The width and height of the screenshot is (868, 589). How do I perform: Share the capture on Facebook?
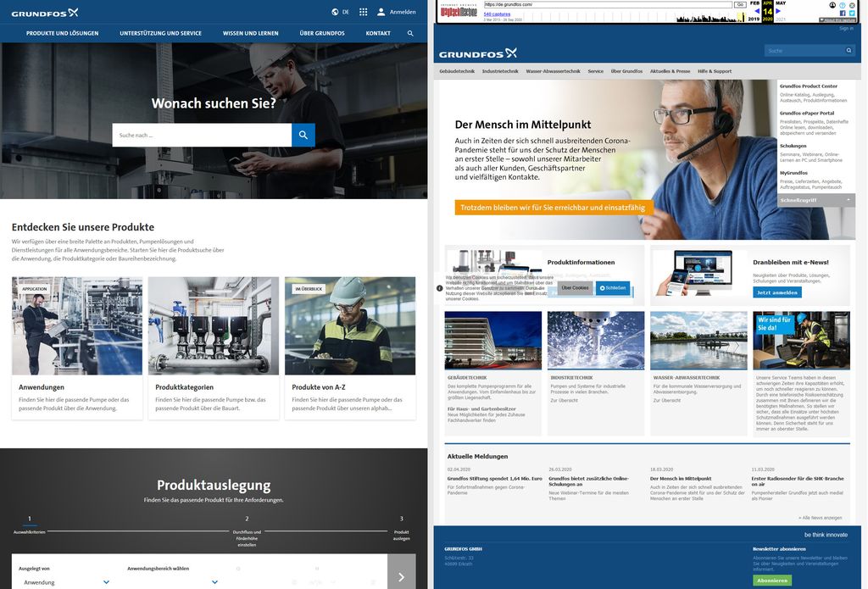click(x=843, y=14)
